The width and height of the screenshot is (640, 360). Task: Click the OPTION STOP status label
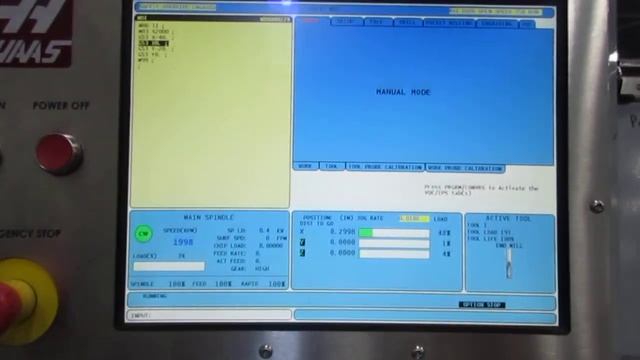(482, 305)
